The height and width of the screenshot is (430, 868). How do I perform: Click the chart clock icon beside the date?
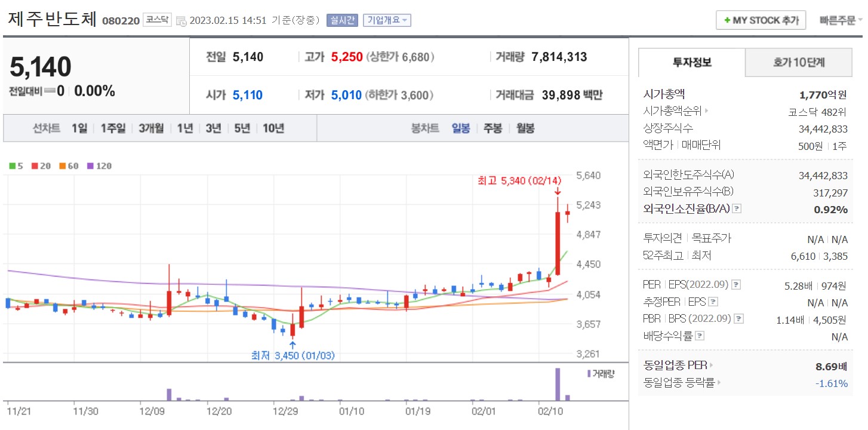pos(181,20)
